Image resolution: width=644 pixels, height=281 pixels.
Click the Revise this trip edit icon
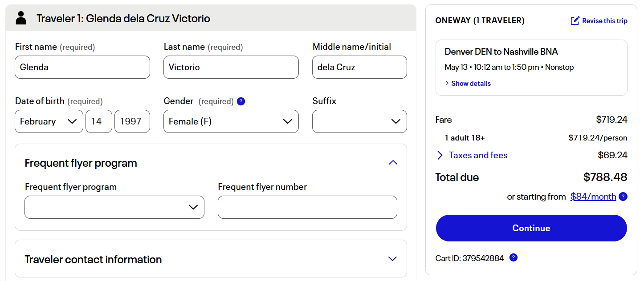pos(575,20)
